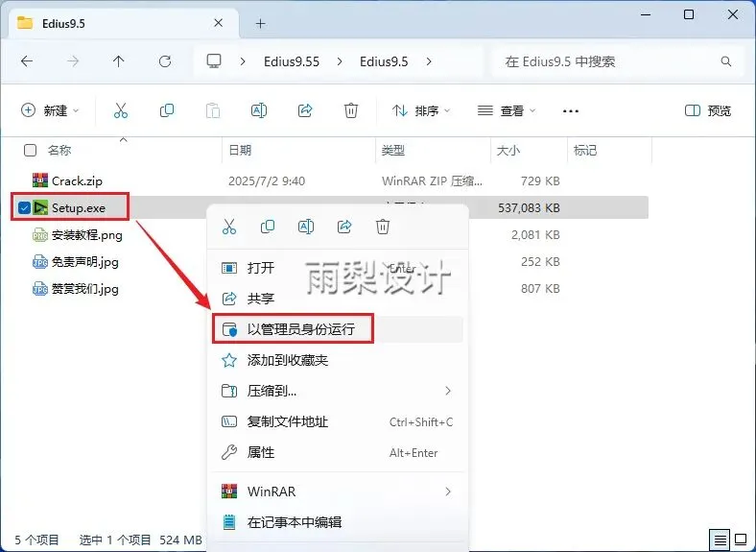Select 在记事本中编辑 in the context menu
The width and height of the screenshot is (756, 552).
pos(338,522)
